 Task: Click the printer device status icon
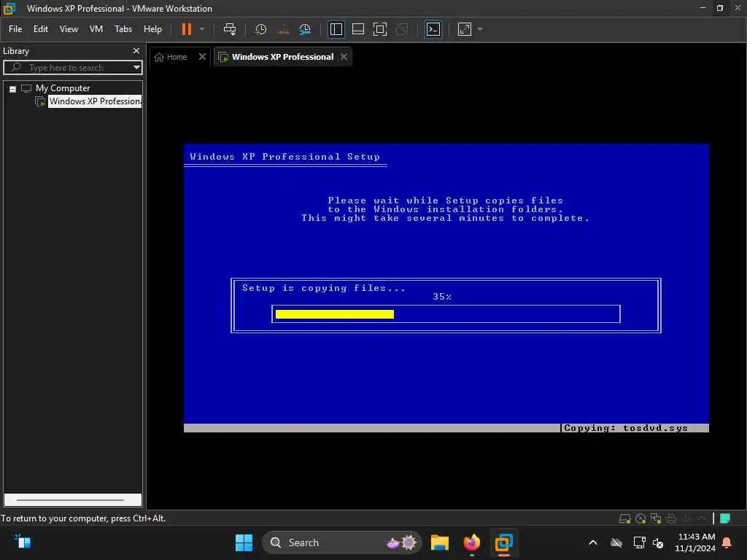[671, 518]
